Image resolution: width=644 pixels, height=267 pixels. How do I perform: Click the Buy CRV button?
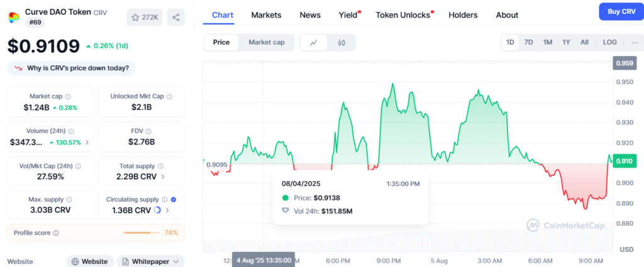coord(621,11)
